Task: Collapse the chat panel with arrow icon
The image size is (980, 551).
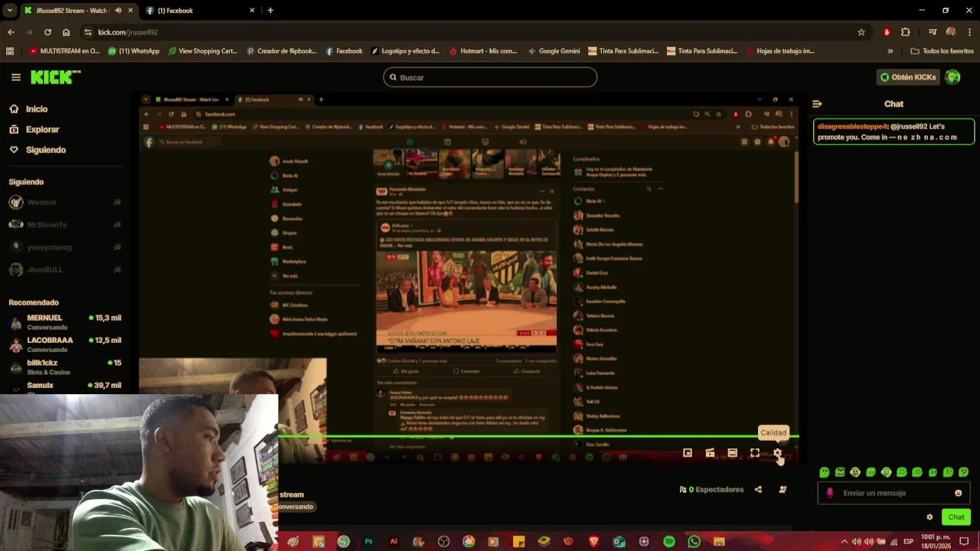Action: pos(817,104)
